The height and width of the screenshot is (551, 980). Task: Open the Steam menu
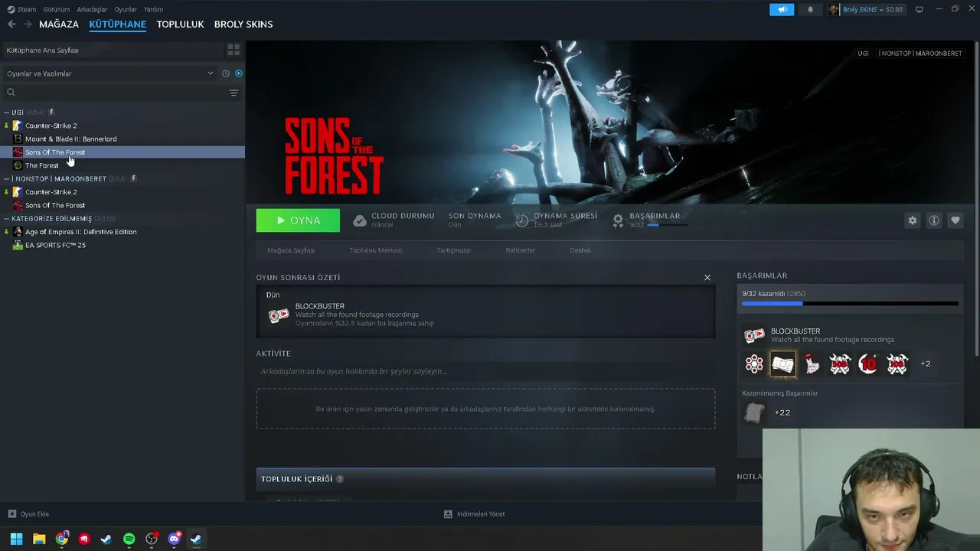[x=22, y=9]
